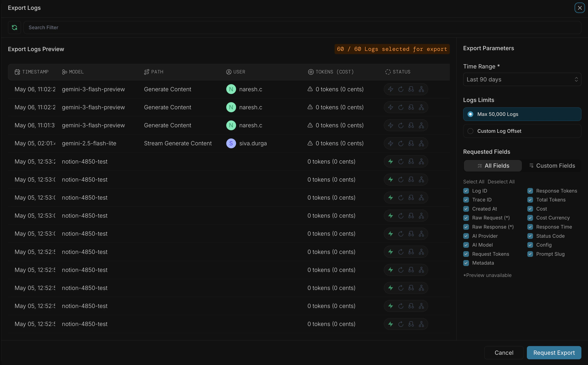This screenshot has width=588, height=365.
Task: Click the green lightning bolt in the May 05, 12:53:2 row
Action: tap(391, 162)
